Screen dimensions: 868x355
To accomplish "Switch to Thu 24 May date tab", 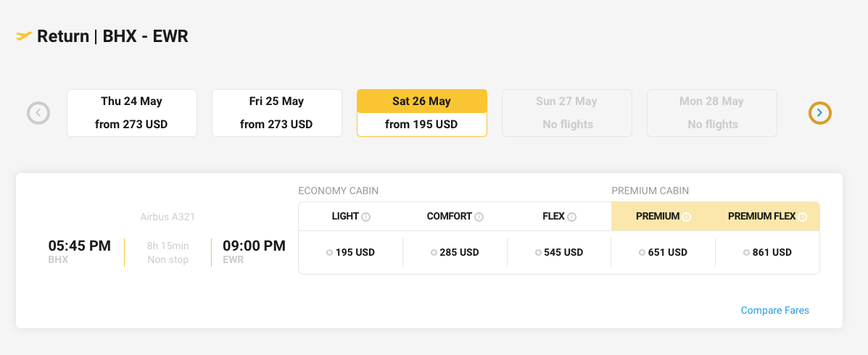I will tap(131, 113).
